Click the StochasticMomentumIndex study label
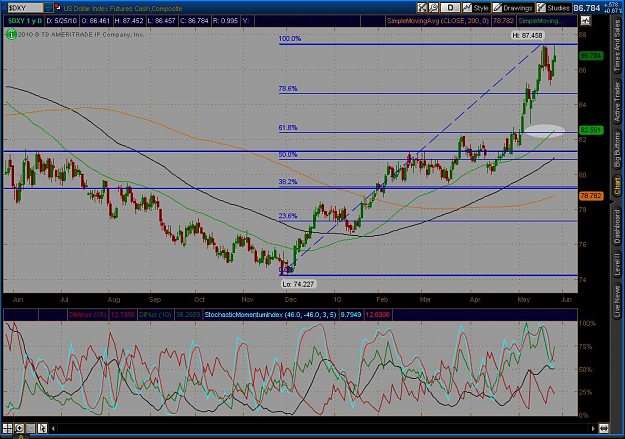Viewport: 625px width, 439px height. pyautogui.click(x=270, y=315)
